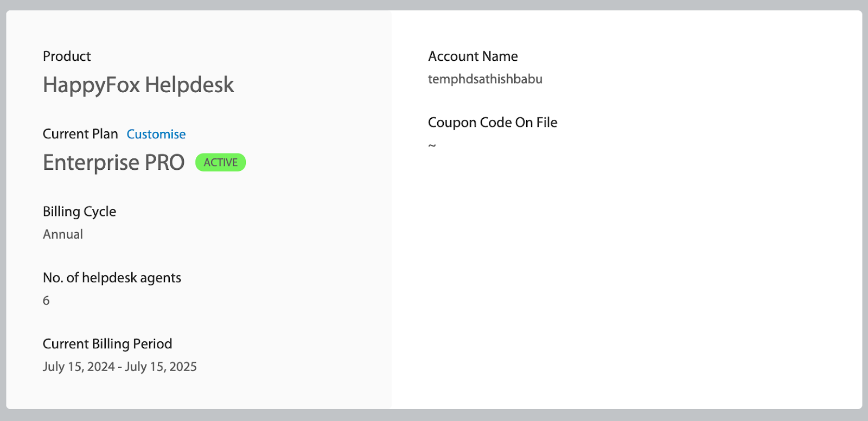Click the Account Name label
Image resolution: width=868 pixels, height=421 pixels.
(473, 56)
